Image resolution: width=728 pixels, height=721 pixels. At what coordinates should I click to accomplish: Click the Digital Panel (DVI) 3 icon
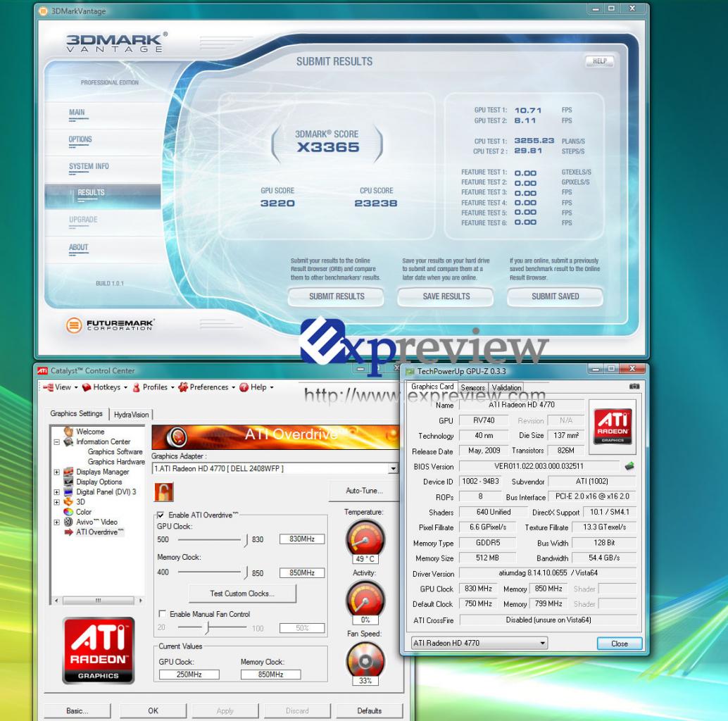click(x=69, y=491)
